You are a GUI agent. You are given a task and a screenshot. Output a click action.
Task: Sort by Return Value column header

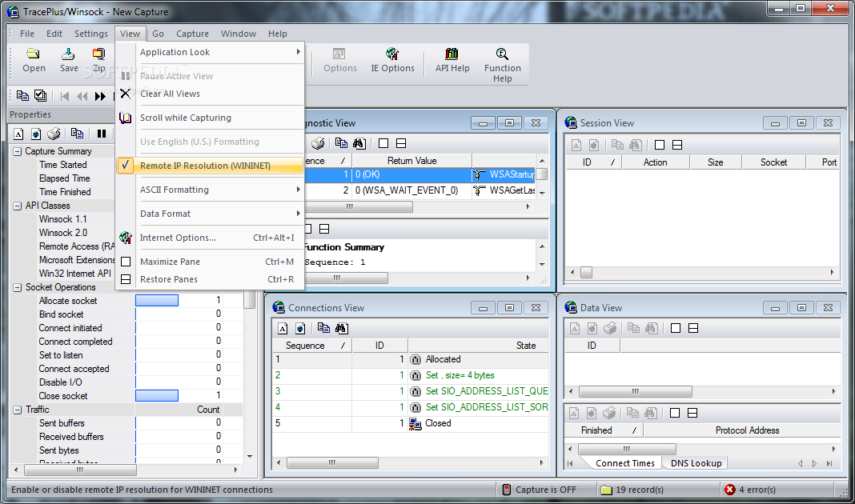(x=411, y=161)
